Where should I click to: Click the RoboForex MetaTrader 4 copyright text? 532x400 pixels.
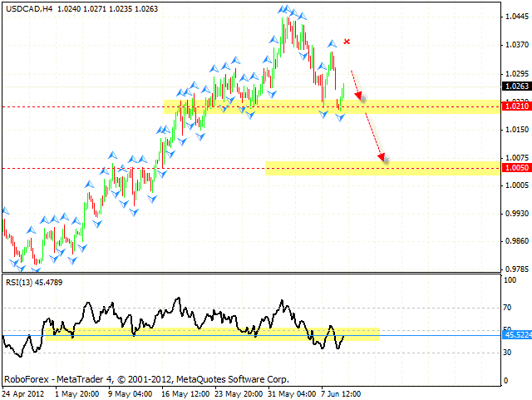pos(146,377)
